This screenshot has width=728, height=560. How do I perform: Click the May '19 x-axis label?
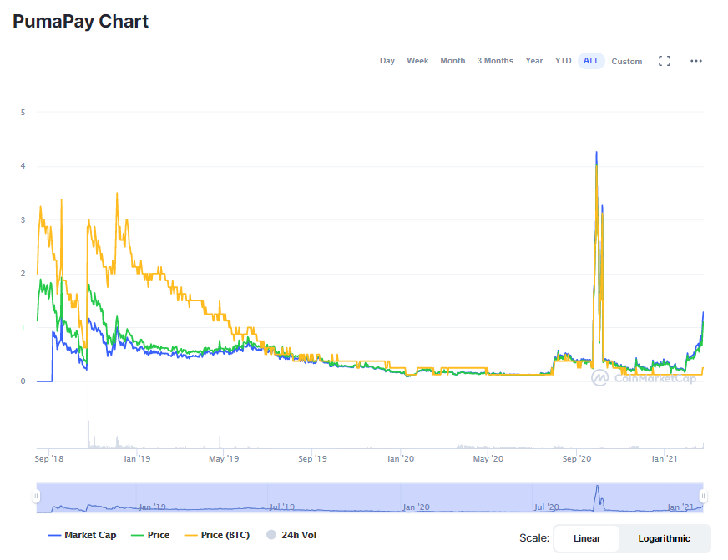[x=224, y=458]
